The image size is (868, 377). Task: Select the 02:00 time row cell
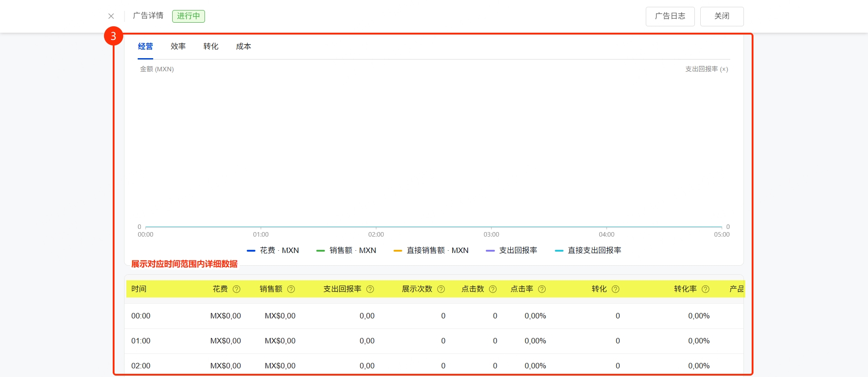[x=141, y=366]
